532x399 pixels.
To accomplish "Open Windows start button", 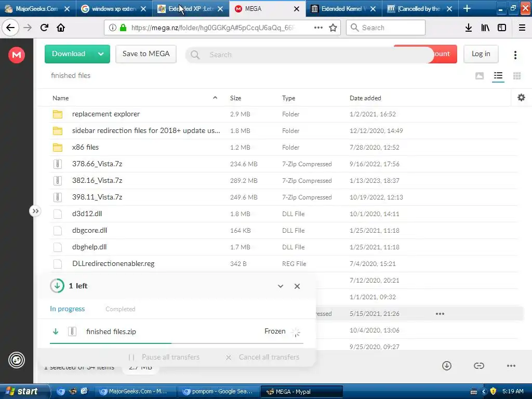I will point(24,391).
